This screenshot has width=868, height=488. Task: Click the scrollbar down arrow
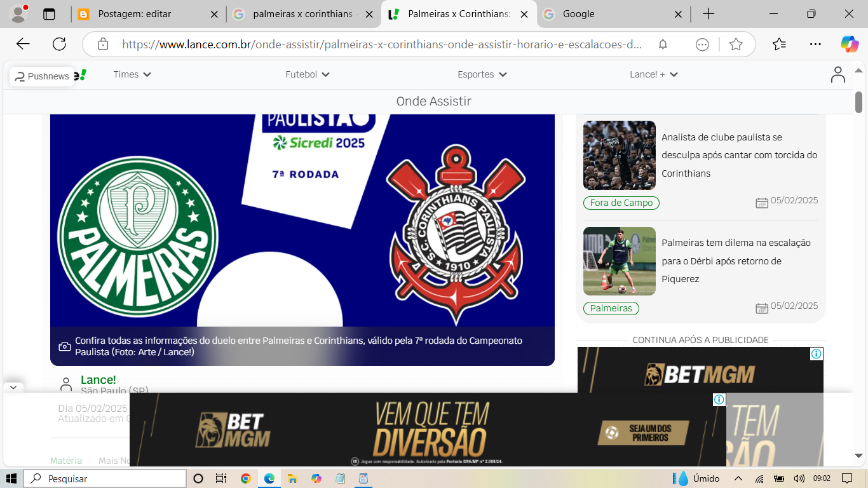858,456
